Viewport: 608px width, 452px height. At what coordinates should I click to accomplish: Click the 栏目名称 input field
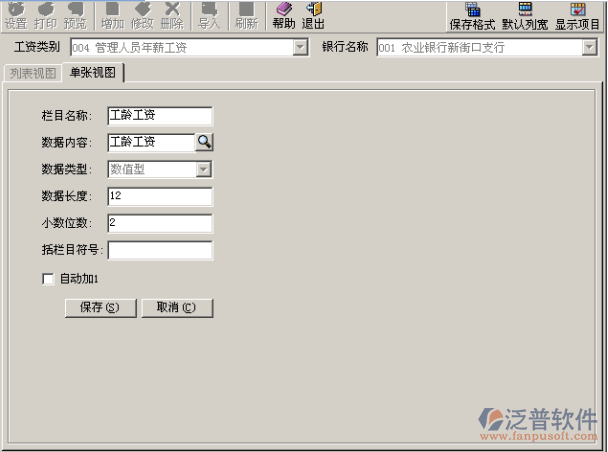point(160,116)
